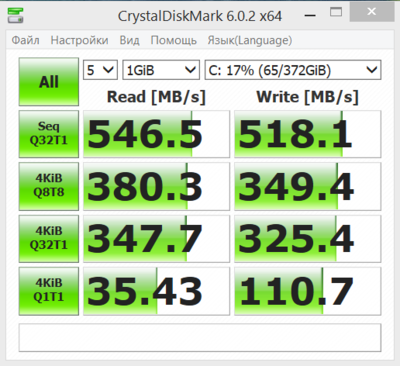
Task: Open the Вид menu
Action: (x=129, y=40)
